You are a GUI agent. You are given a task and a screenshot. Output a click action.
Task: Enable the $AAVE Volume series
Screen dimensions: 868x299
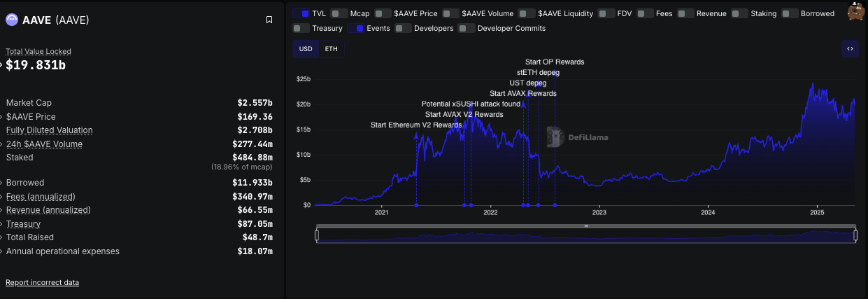[x=450, y=13]
